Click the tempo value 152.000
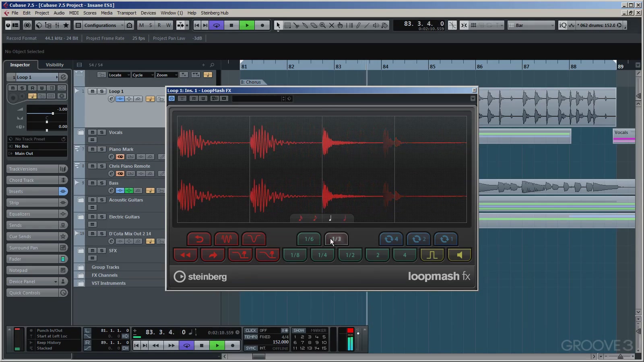This screenshot has height=362, width=644. coord(281,342)
